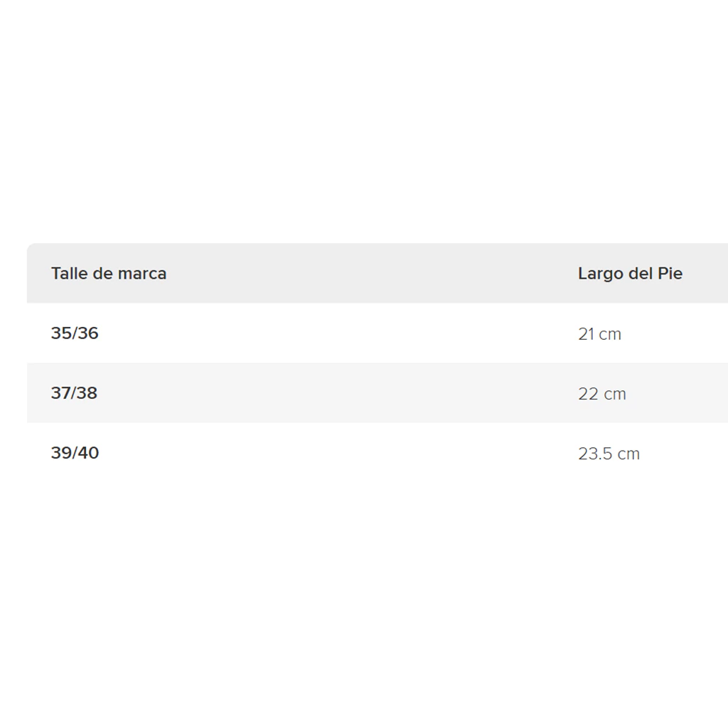The height and width of the screenshot is (728, 728).
Task: Click the 23.5 cm foot length value
Action: click(x=609, y=454)
